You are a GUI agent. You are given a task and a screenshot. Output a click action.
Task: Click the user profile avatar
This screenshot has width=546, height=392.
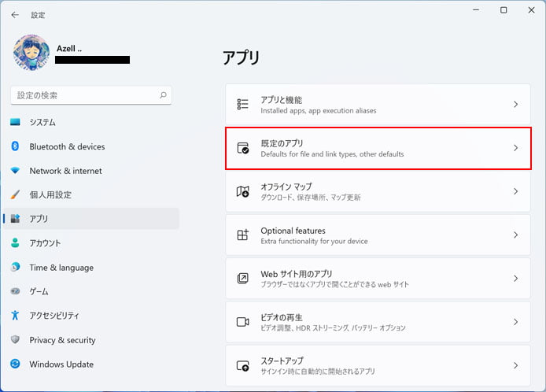[31, 52]
